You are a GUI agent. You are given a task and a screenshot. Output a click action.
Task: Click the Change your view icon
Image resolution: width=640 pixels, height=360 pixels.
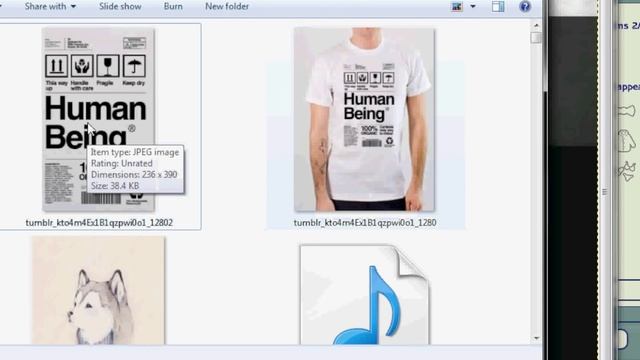[x=457, y=7]
